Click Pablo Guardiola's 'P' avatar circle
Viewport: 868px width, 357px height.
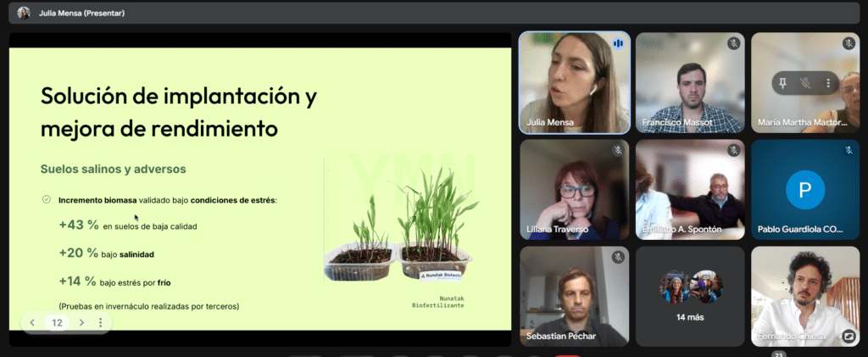tap(804, 189)
